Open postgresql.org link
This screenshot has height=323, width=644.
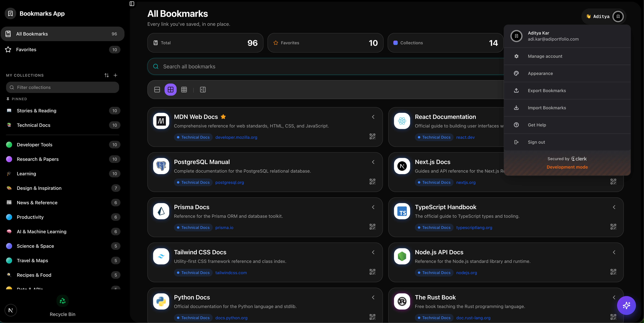click(229, 182)
